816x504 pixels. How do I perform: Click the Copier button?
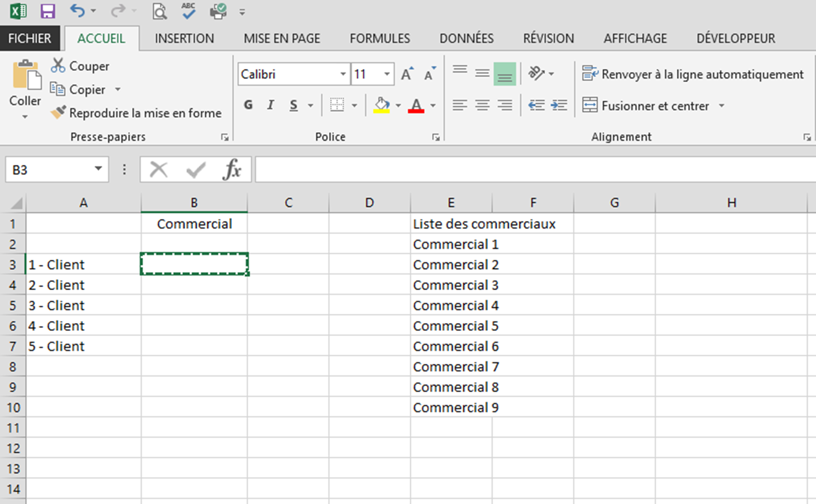(78, 89)
